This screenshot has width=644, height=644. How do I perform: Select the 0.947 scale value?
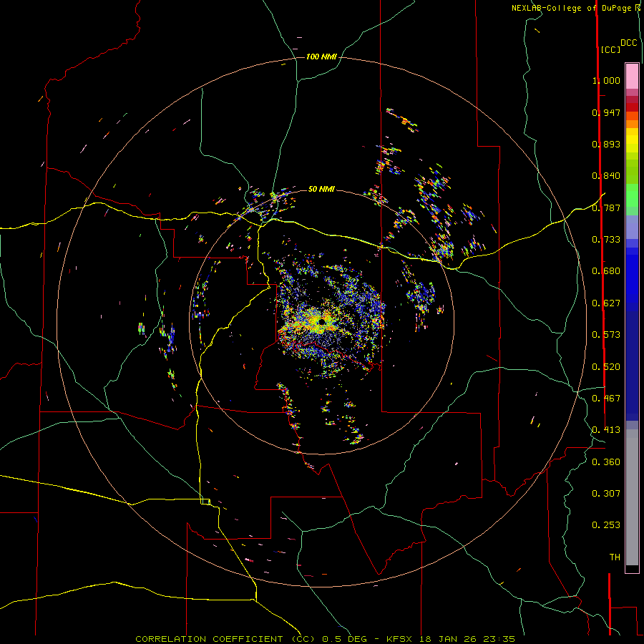pos(606,112)
